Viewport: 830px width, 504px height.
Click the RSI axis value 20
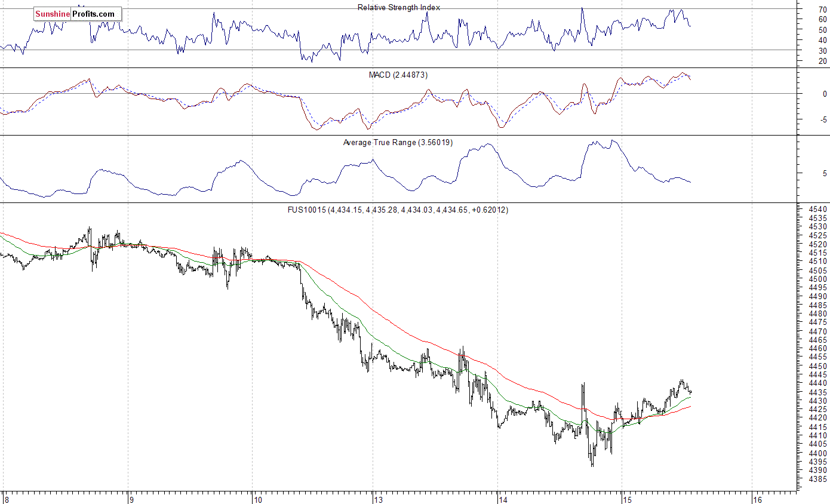(823, 61)
